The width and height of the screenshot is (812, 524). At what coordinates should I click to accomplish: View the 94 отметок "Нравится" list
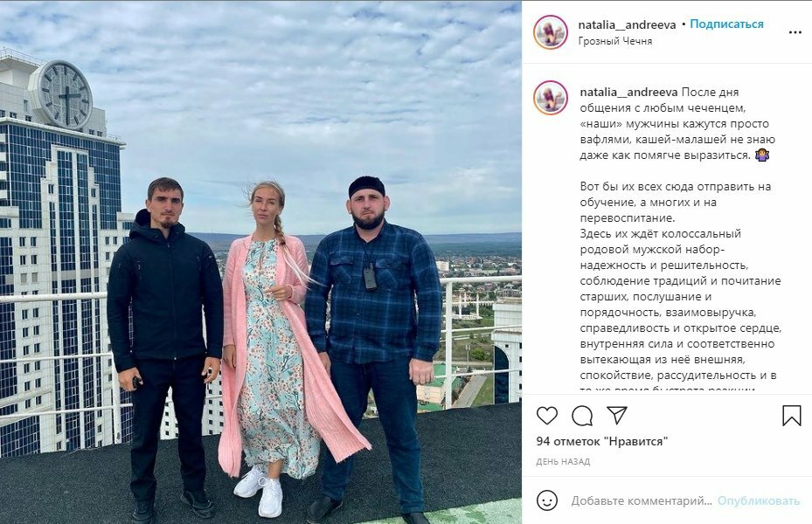click(x=602, y=441)
